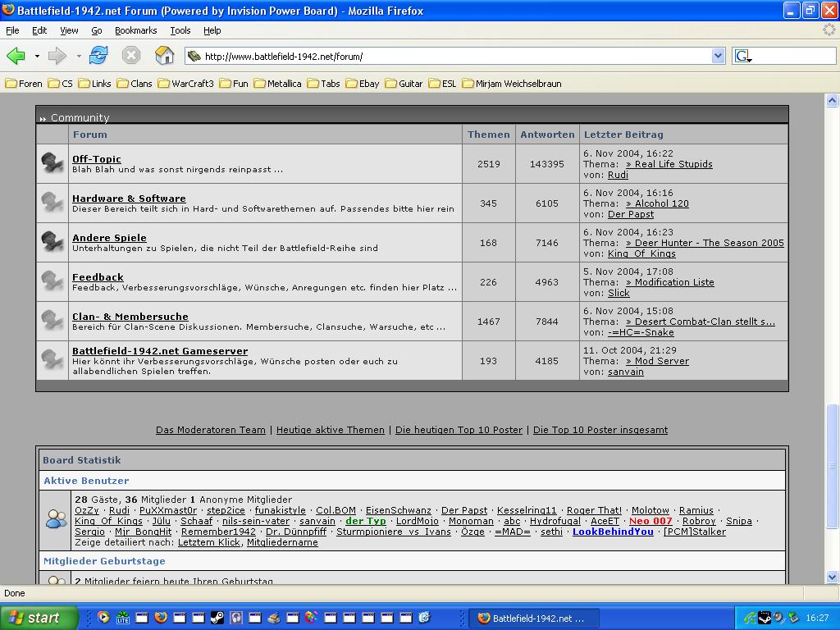Open the View menu
This screenshot has height=630, width=840.
point(69,30)
